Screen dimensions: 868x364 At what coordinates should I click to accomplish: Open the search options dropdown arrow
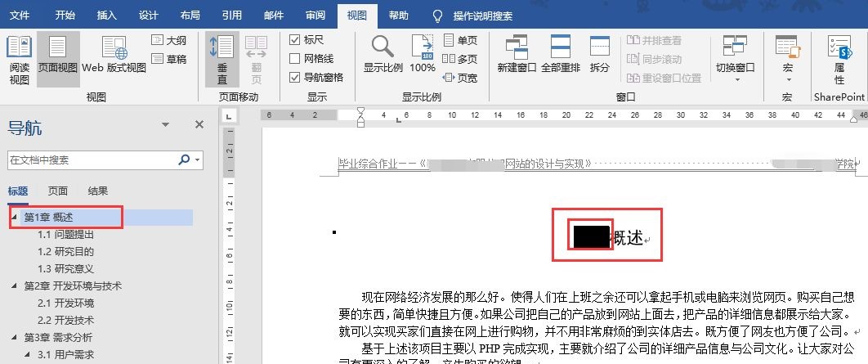198,160
